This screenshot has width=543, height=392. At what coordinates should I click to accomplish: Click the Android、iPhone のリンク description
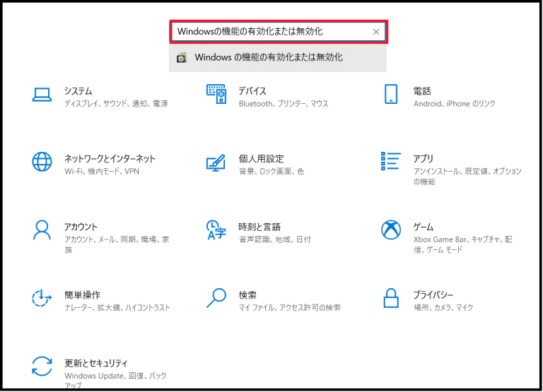455,103
